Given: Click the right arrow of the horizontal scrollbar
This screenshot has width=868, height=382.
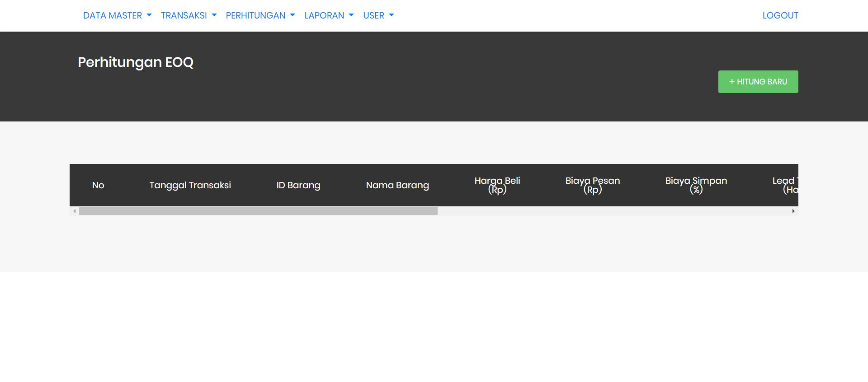Looking at the screenshot, I should pyautogui.click(x=793, y=211).
